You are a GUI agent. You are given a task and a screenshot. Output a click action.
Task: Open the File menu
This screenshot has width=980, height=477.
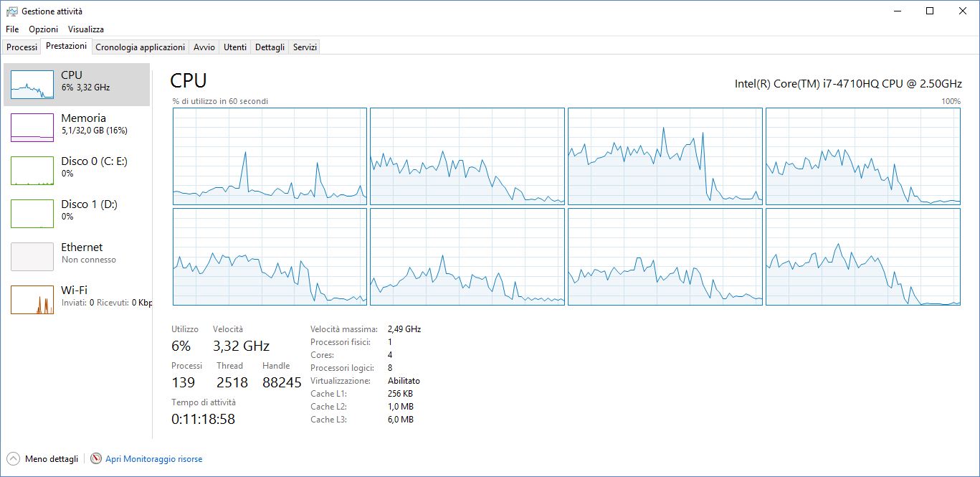coord(12,29)
